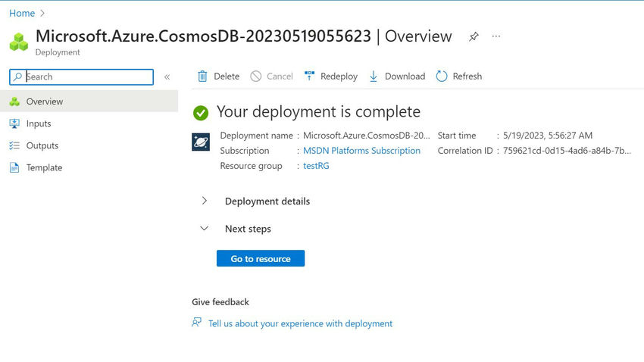Open the MSDN Platforms Subscription link
The width and height of the screenshot is (644, 362).
362,151
